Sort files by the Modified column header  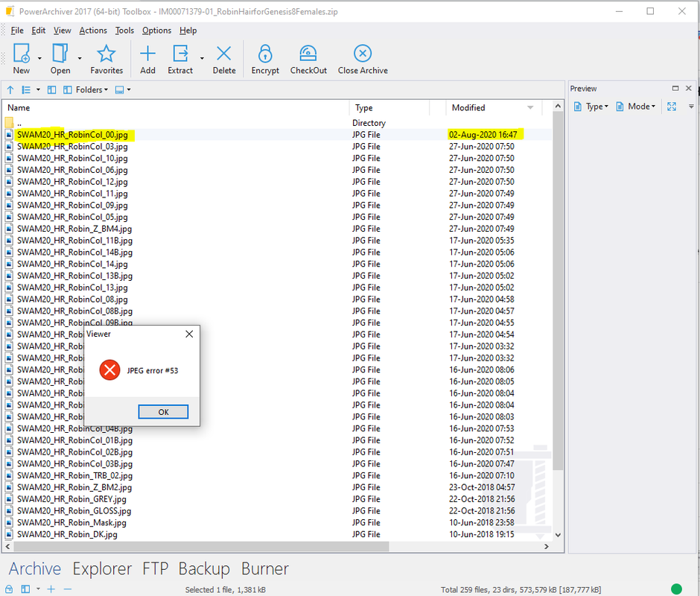coord(493,108)
